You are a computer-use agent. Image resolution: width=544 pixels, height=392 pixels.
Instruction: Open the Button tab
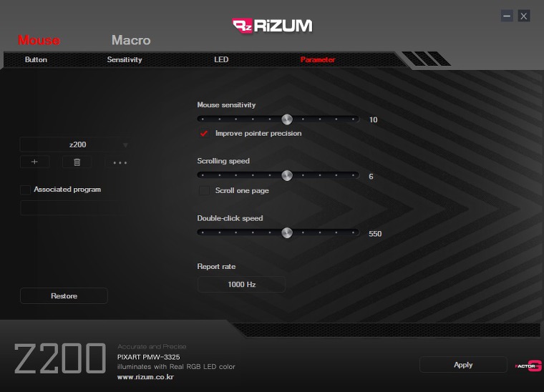pos(36,59)
